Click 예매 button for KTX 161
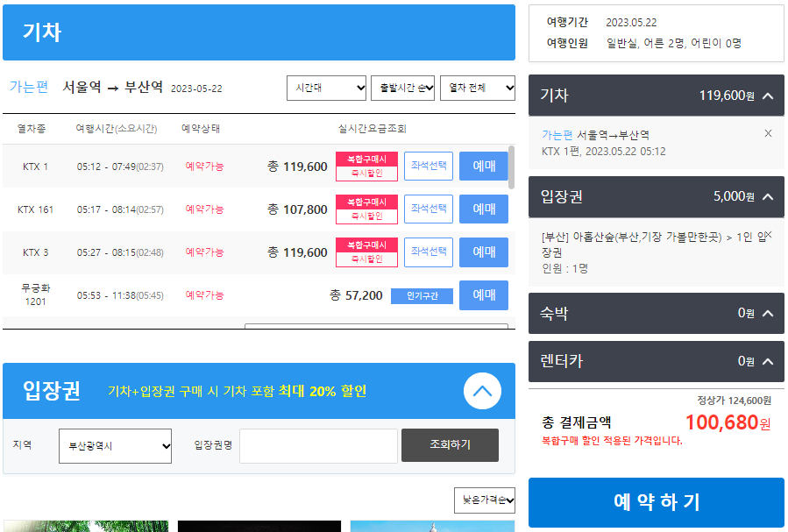The height and width of the screenshot is (532, 788). [x=484, y=209]
